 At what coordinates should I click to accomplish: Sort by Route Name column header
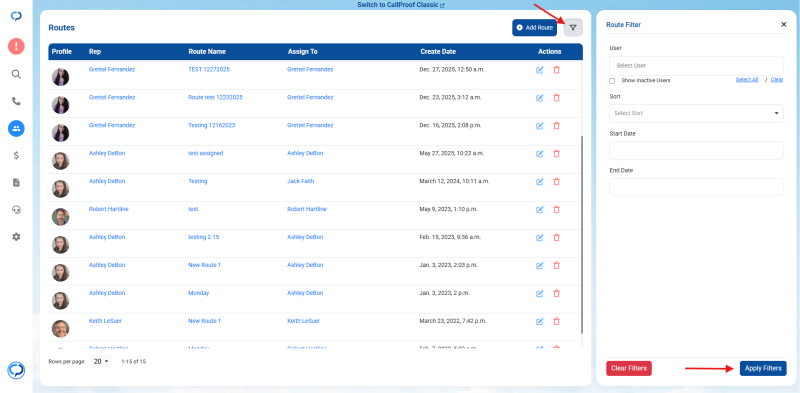[x=207, y=52]
